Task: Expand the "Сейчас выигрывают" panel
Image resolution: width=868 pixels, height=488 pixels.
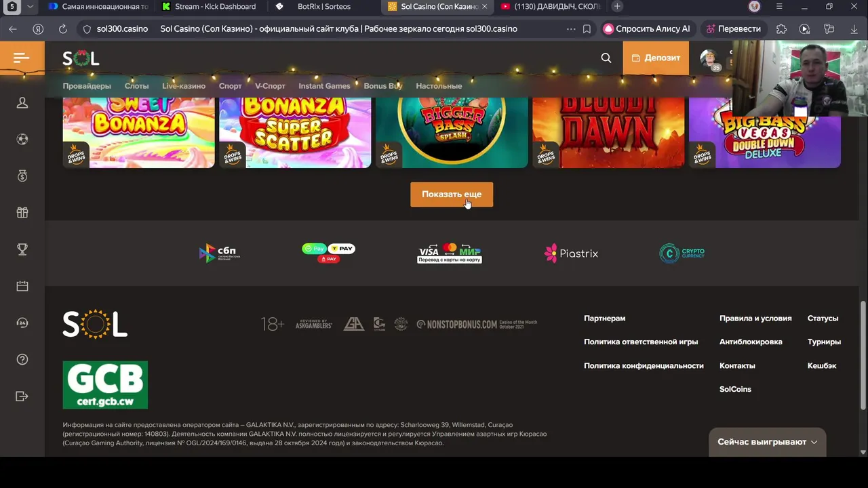Action: 767,442
